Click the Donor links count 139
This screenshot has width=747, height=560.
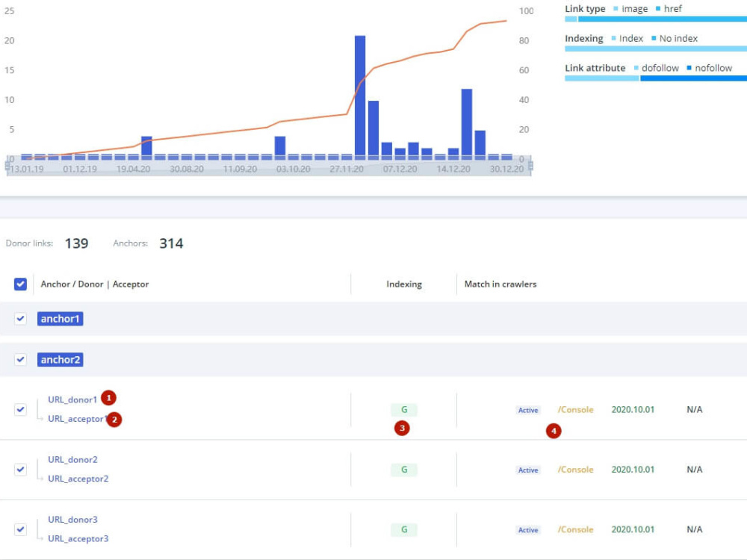(x=77, y=243)
